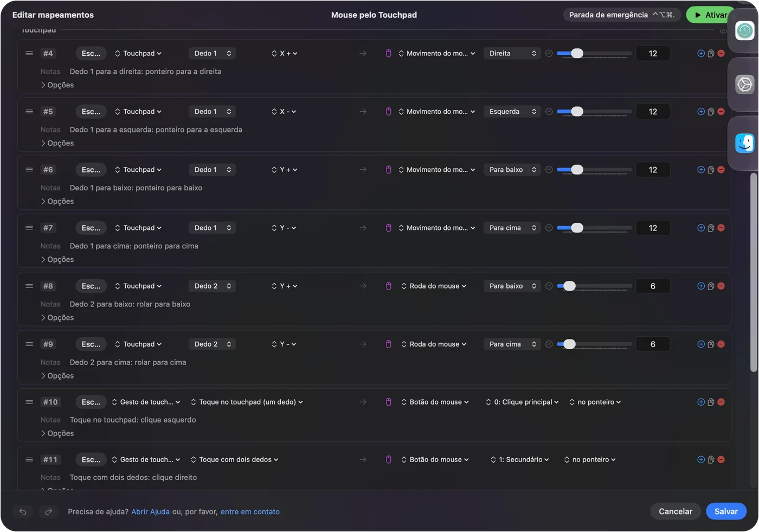Add a mapping after row #4

pos(701,53)
